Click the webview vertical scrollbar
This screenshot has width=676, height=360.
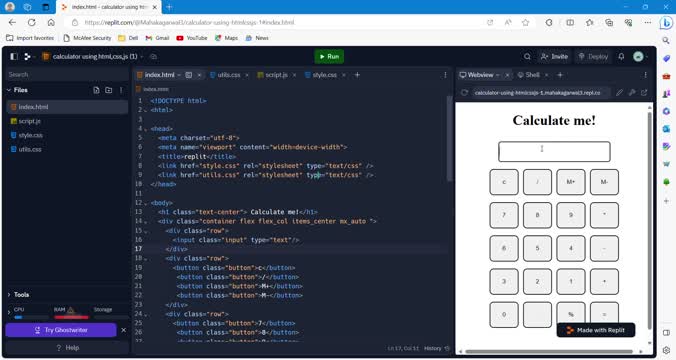coord(650,220)
